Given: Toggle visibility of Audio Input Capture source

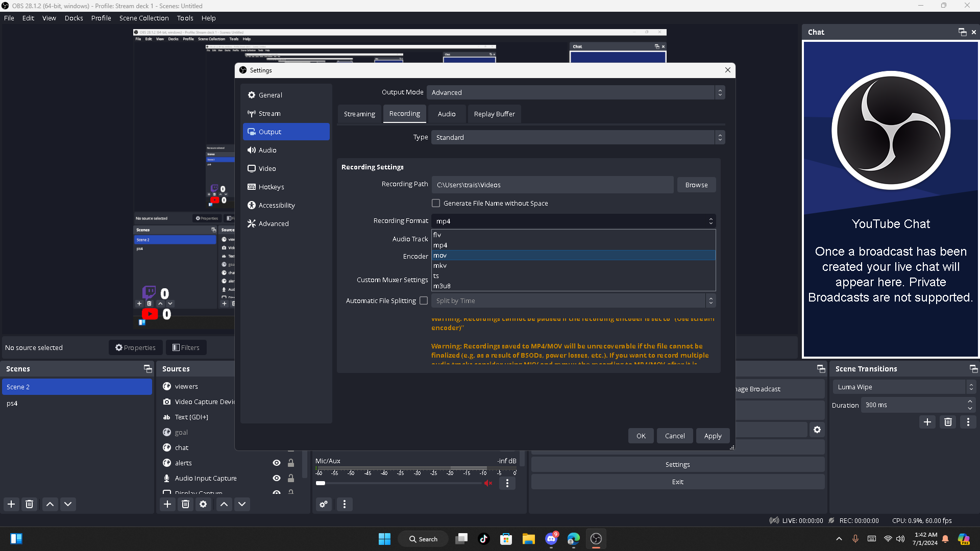Looking at the screenshot, I should 277,478.
